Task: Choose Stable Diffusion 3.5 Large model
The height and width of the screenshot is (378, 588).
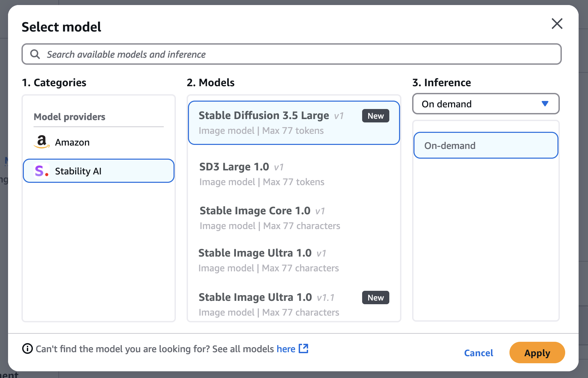Action: (294, 123)
